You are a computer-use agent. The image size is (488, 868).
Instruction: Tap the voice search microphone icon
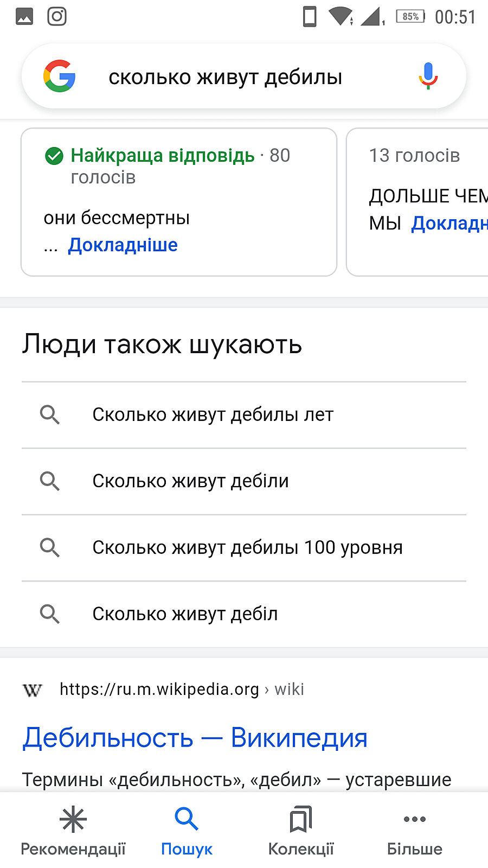pyautogui.click(x=428, y=76)
